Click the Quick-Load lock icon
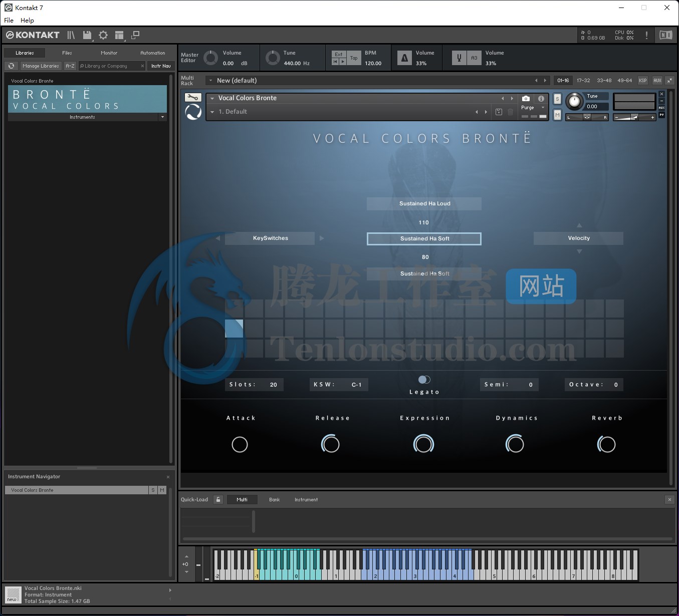Screen dimensions: 679x616 click(x=218, y=499)
